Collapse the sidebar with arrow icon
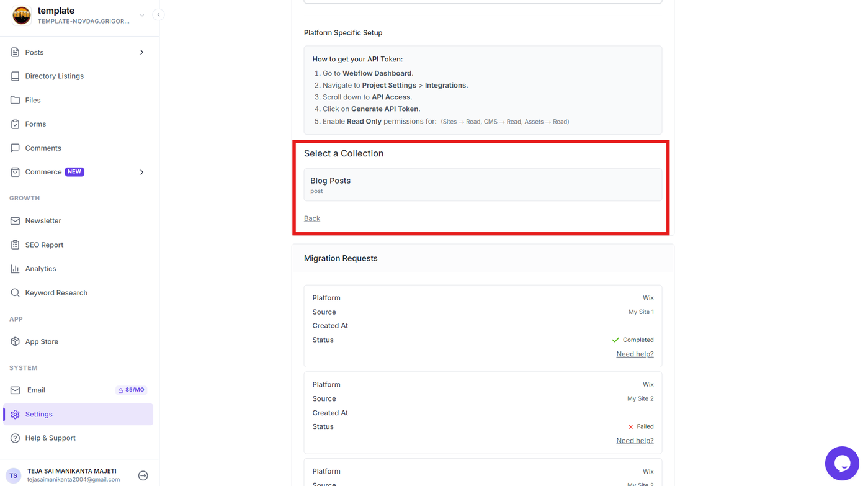This screenshot has height=486, width=868. pos(158,14)
